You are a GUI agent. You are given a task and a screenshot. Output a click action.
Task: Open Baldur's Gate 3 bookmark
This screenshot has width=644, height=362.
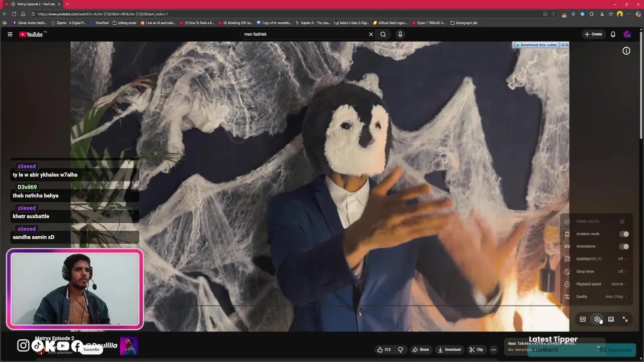[x=351, y=23]
